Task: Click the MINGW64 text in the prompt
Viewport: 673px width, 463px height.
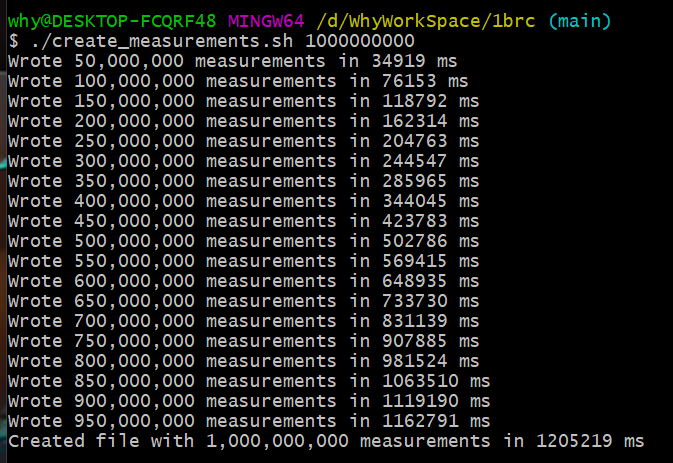Action: click(261, 21)
